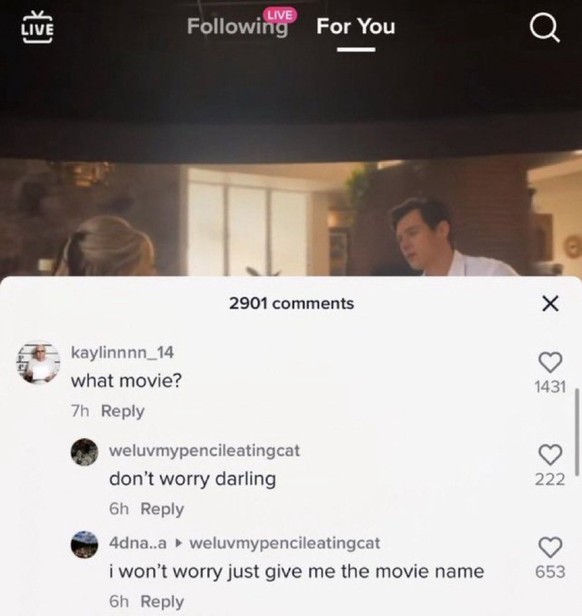Open 4dna..a's profile avatar

[84, 544]
